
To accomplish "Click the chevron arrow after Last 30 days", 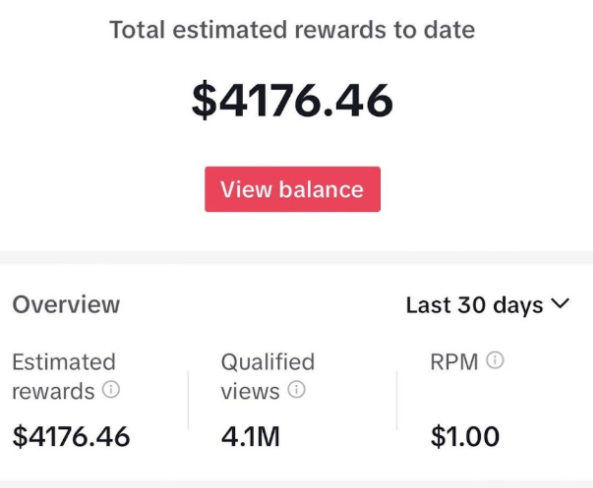I will pos(560,303).
